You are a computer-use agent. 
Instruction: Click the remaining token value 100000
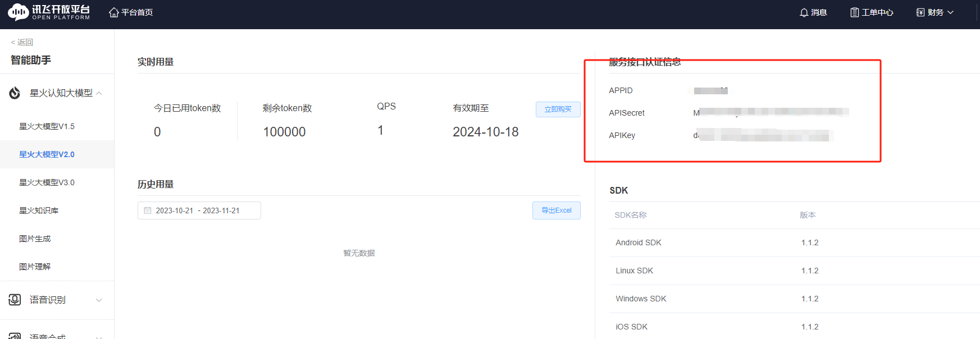(x=285, y=132)
